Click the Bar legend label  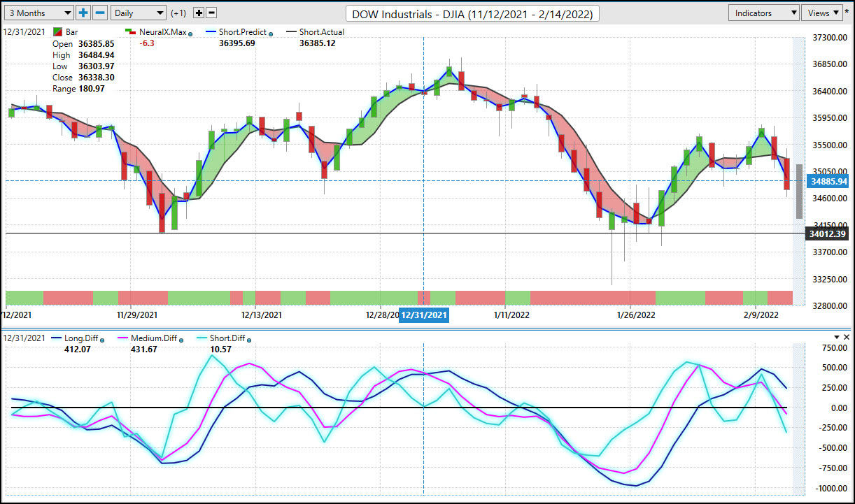point(72,32)
